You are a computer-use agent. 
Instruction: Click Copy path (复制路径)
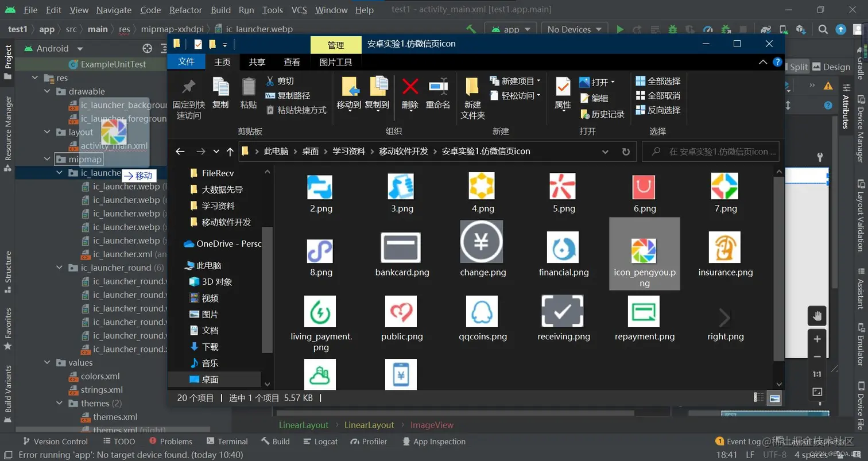288,95
